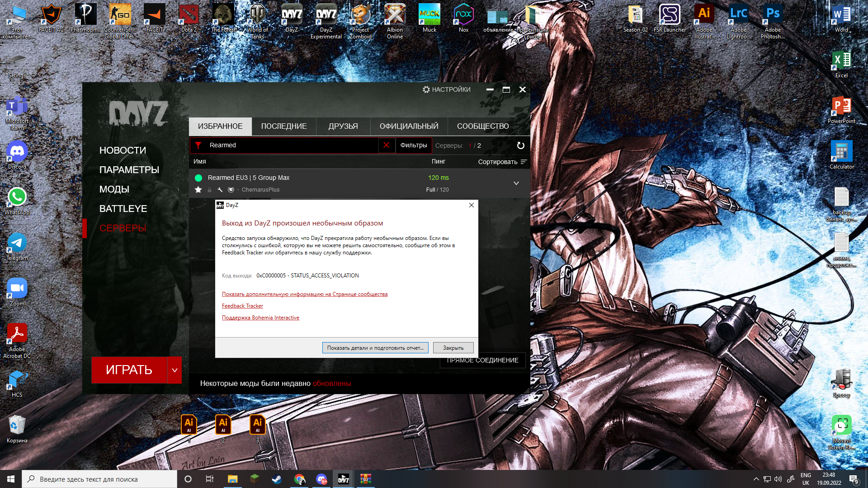
Task: Switch to the ПОСЛЕДНИЕ tab
Action: pyautogui.click(x=284, y=127)
